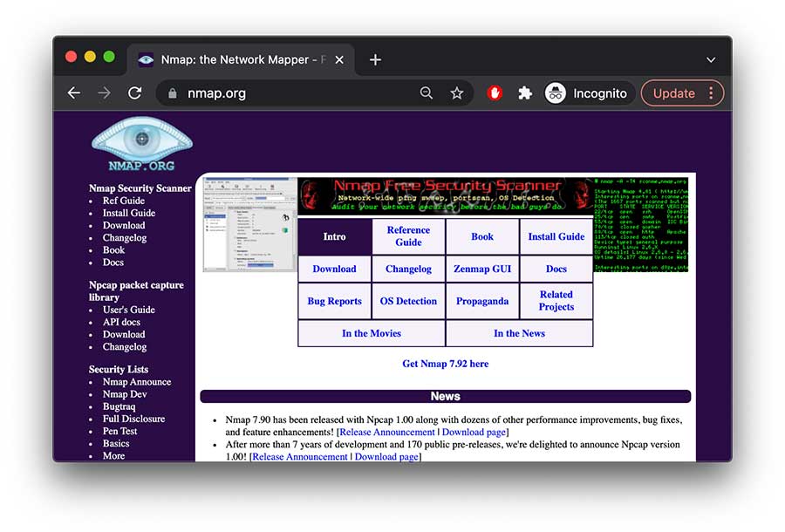
Task: Navigate back with the back arrow
Action: click(74, 92)
